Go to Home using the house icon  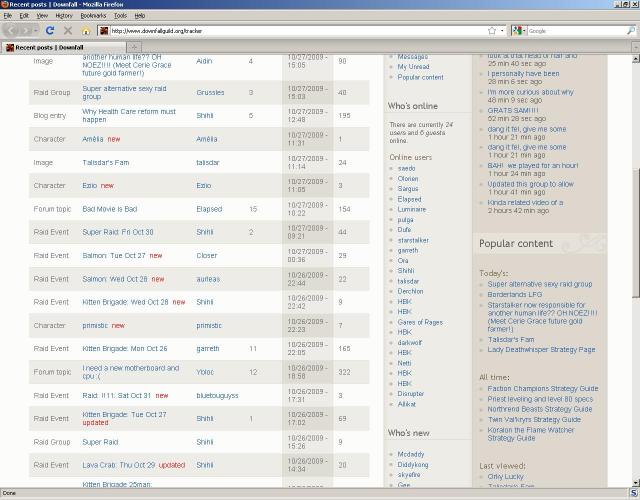pyautogui.click(x=86, y=31)
